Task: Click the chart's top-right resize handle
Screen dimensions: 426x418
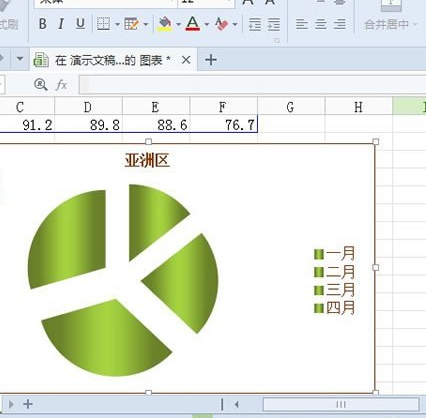Action: pyautogui.click(x=376, y=142)
